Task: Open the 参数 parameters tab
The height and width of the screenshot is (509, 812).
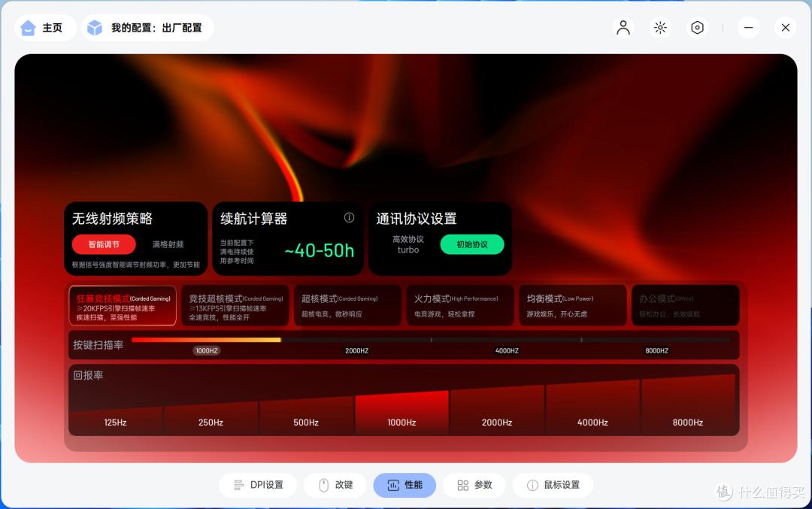Action: (474, 485)
